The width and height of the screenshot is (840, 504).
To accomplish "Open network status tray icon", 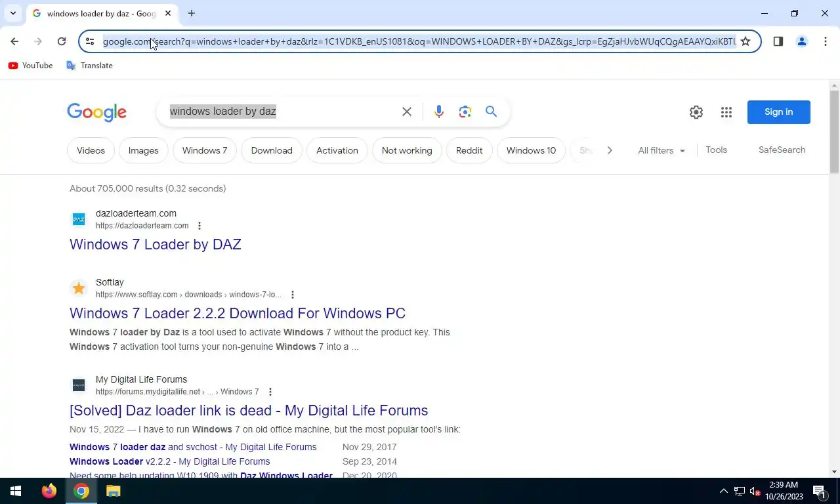I will (x=740, y=491).
